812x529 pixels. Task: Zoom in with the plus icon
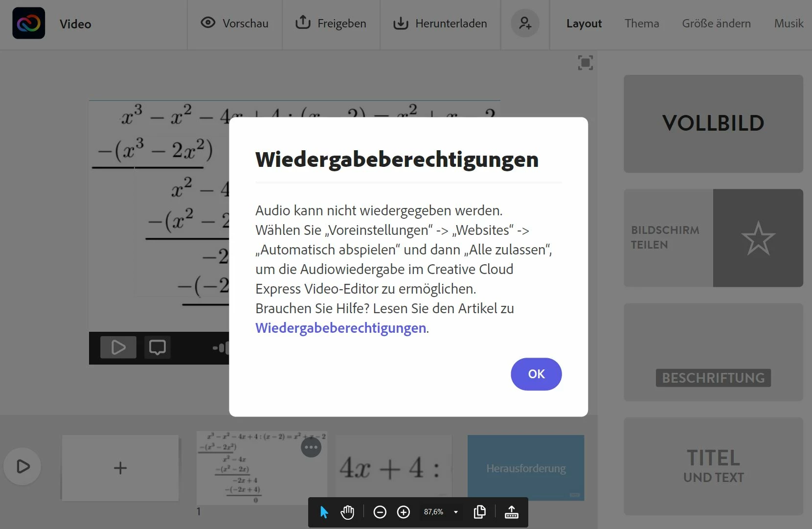[x=404, y=512]
